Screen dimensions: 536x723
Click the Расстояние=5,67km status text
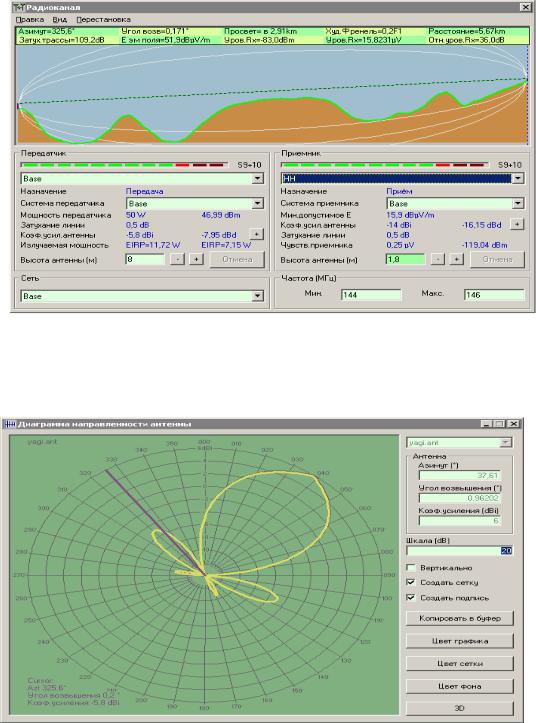(x=466, y=31)
